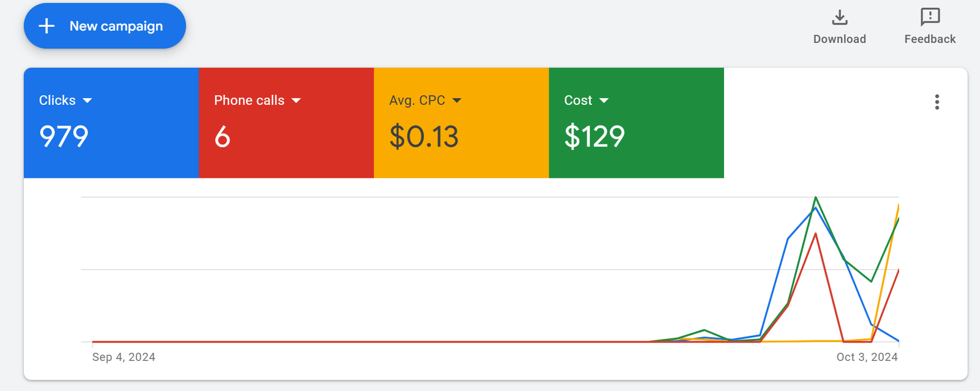Image resolution: width=980 pixels, height=391 pixels.
Task: Click the New campaign button text
Action: point(116,26)
